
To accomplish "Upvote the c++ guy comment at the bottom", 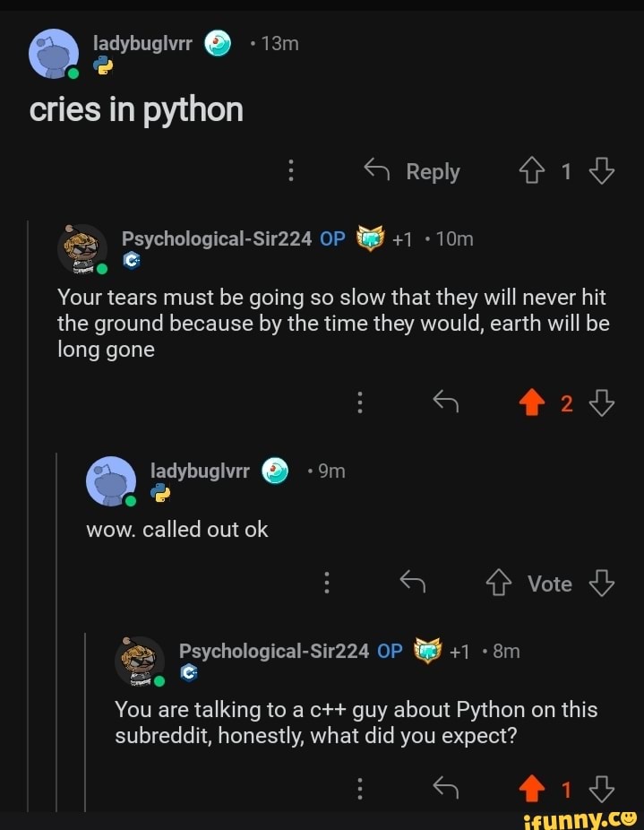I will [533, 789].
